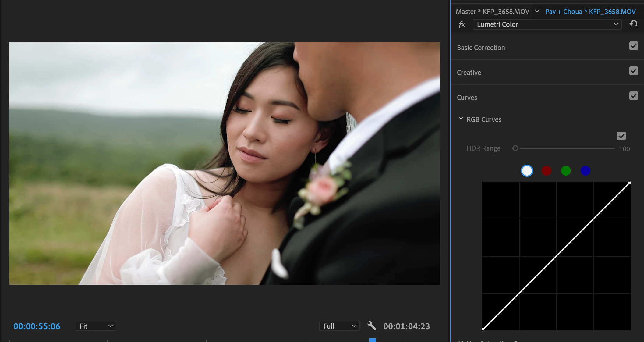Select the green curve channel
The height and width of the screenshot is (342, 644).
(x=566, y=171)
